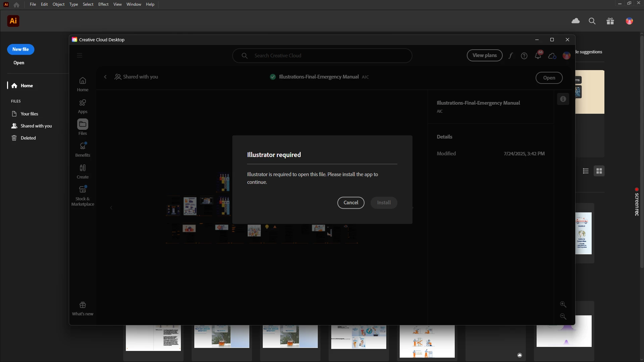Click New file button
The width and height of the screenshot is (644, 362).
click(20, 49)
